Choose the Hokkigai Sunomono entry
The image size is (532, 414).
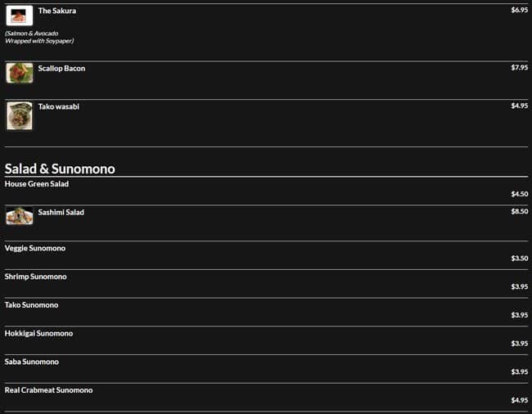(x=38, y=333)
